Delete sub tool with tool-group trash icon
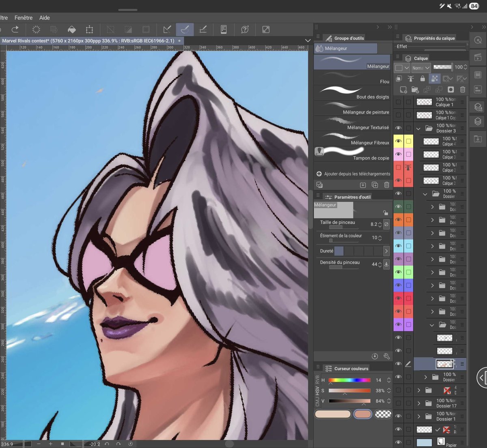 pyautogui.click(x=386, y=185)
